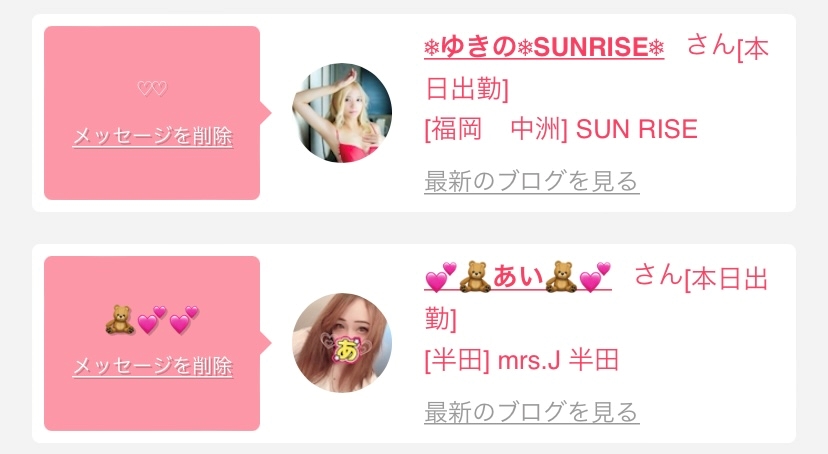
Task: Delete the message on ゆきの's card
Action: [153, 136]
